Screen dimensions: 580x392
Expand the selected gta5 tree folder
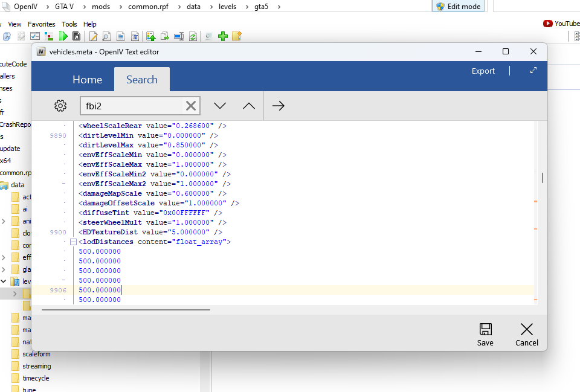coord(15,294)
